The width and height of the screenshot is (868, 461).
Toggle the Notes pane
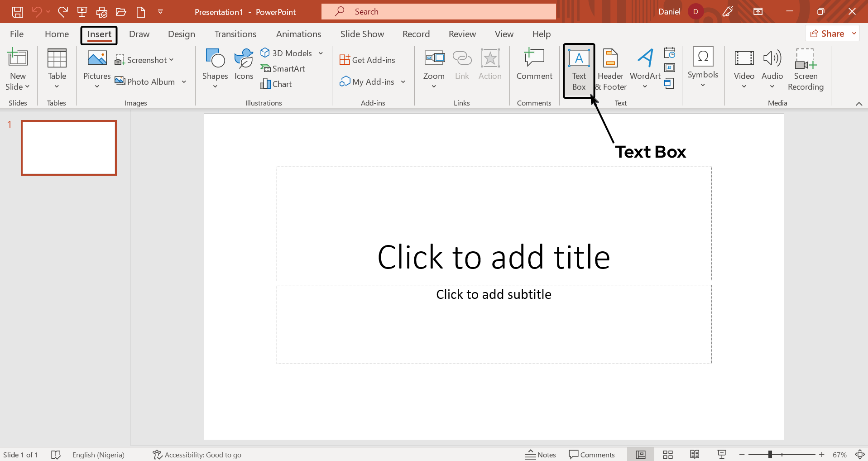pyautogui.click(x=540, y=454)
